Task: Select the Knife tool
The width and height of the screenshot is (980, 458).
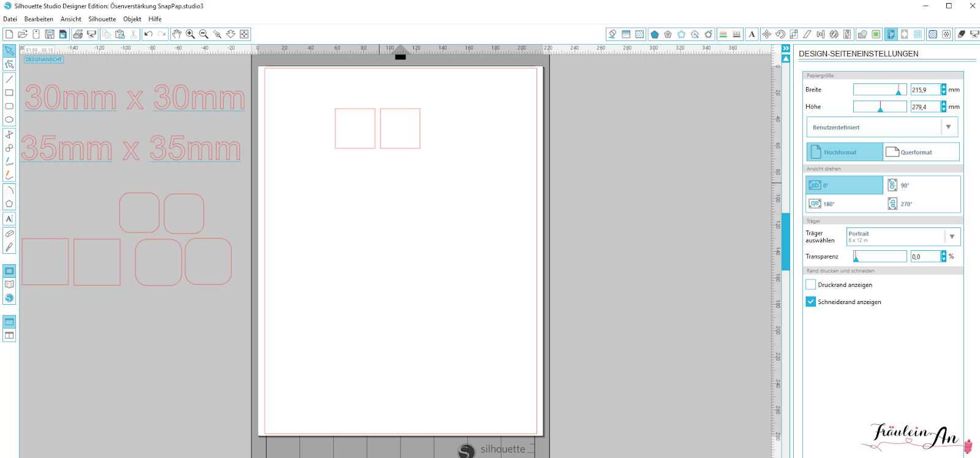Action: [9, 247]
